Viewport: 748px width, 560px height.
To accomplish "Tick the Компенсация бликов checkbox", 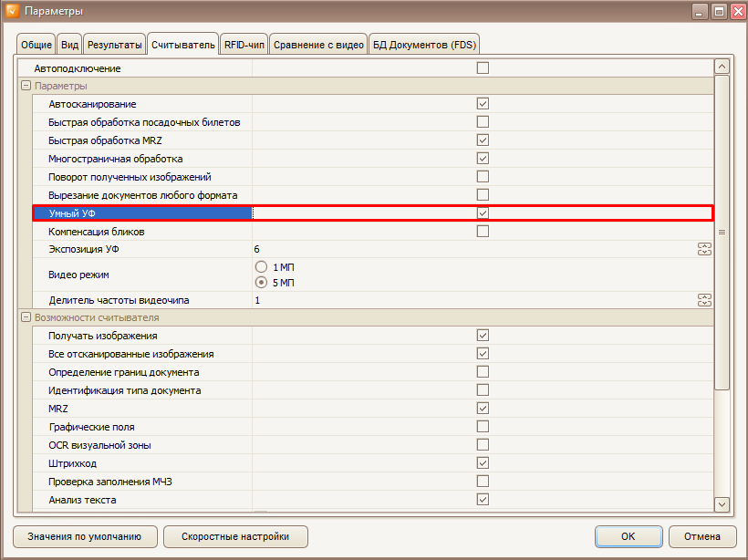I will pos(483,232).
